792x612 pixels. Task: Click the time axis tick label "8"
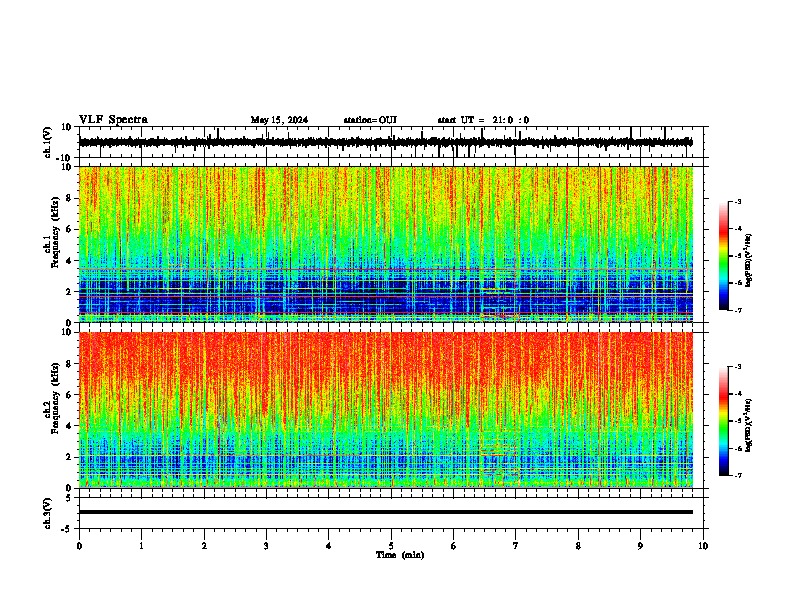[x=578, y=546]
